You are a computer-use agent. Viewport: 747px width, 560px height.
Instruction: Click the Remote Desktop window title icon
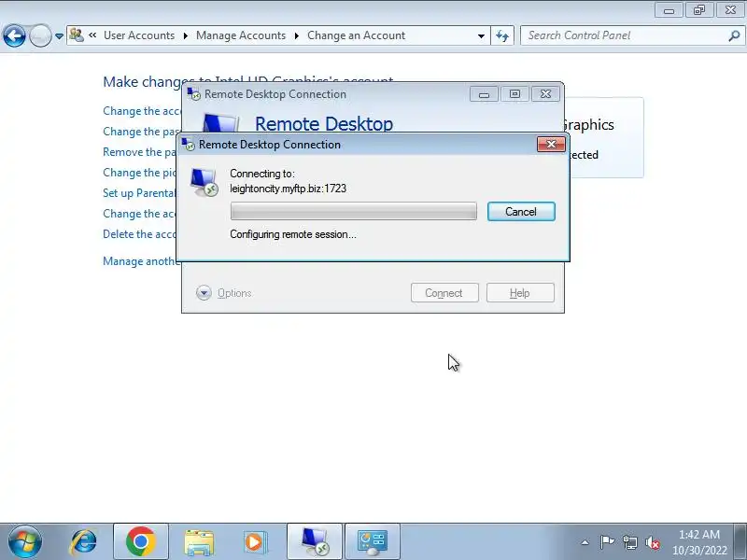(x=194, y=94)
